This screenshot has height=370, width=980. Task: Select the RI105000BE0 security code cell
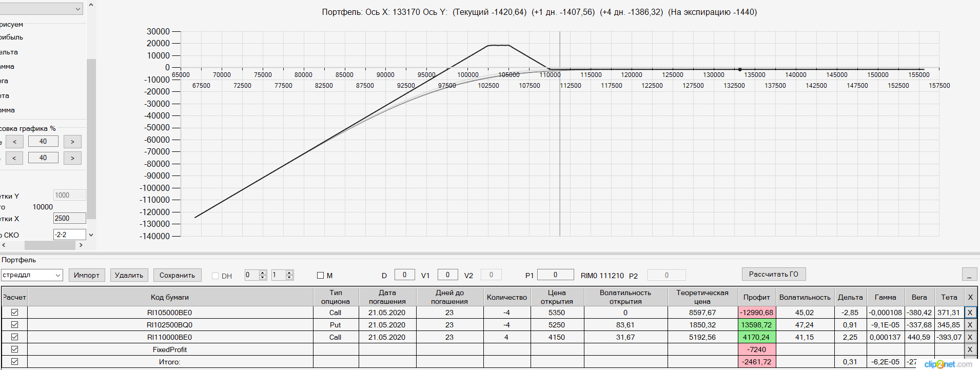point(170,313)
